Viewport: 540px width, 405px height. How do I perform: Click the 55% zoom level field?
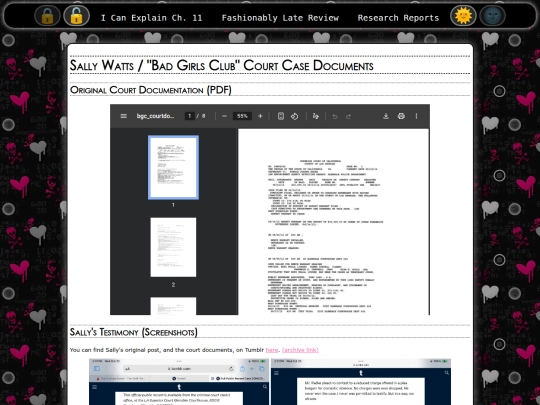point(242,116)
